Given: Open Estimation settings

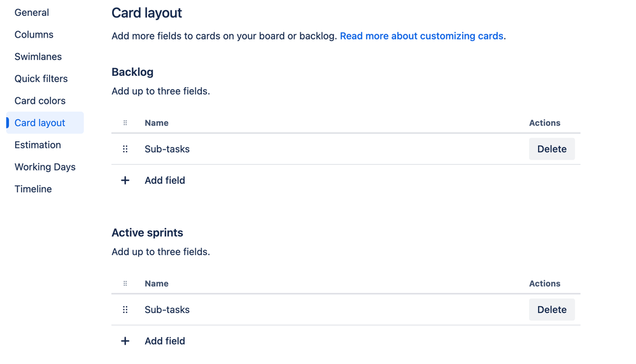Looking at the screenshot, I should 38,145.
